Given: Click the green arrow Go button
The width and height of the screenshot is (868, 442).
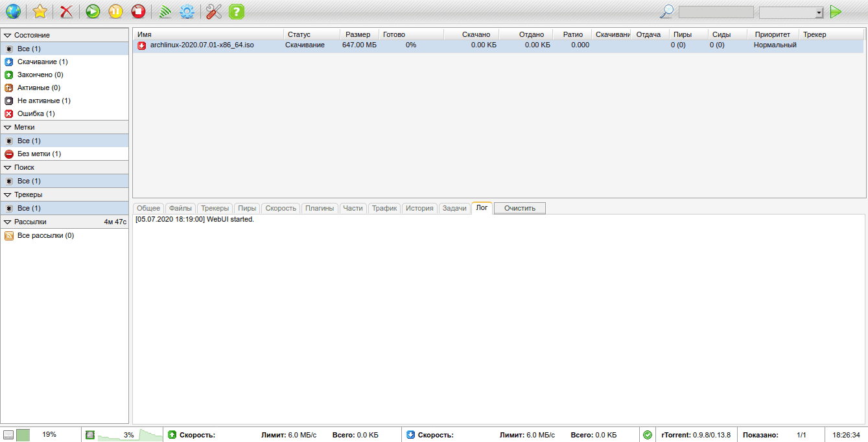Looking at the screenshot, I should point(836,12).
